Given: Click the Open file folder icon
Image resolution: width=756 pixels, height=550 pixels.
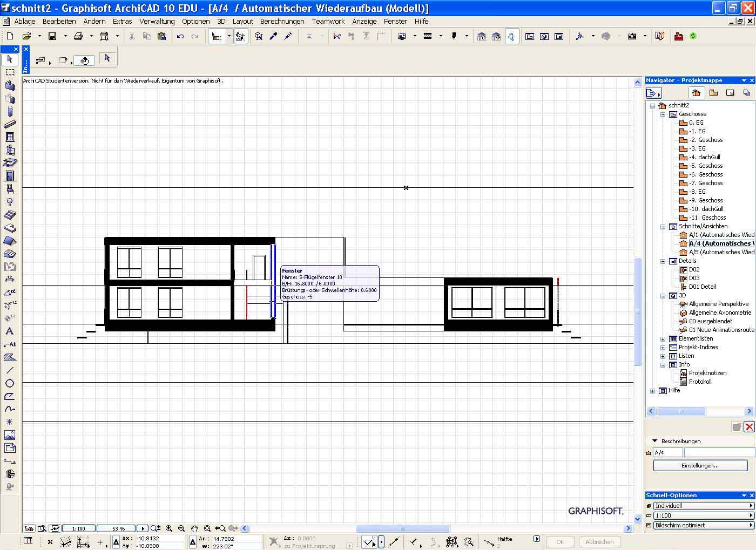Looking at the screenshot, I should point(26,36).
